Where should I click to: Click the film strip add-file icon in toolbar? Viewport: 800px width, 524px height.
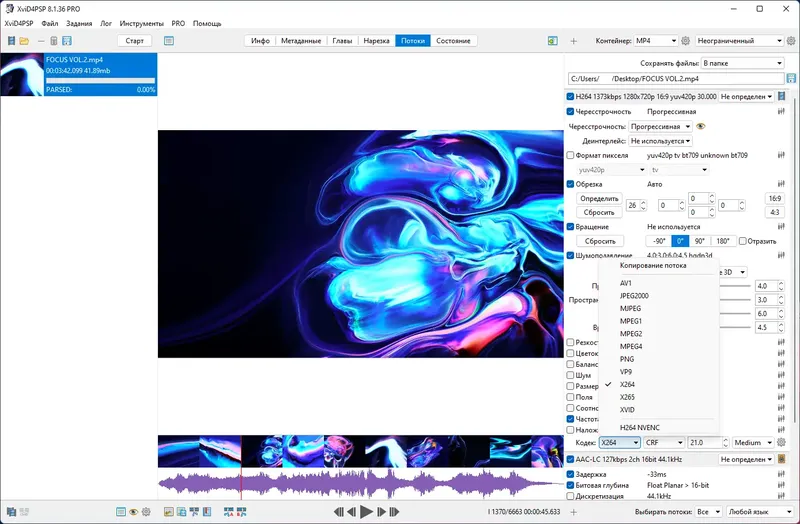[11, 41]
